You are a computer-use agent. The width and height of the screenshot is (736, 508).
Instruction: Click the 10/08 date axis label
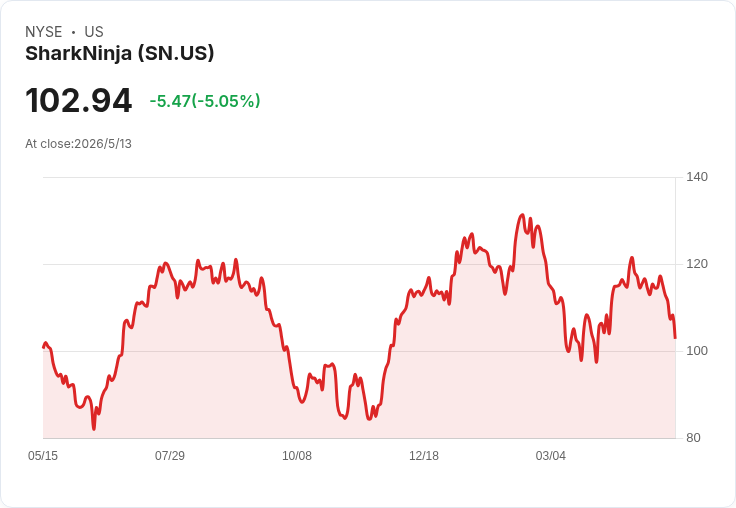(x=297, y=455)
